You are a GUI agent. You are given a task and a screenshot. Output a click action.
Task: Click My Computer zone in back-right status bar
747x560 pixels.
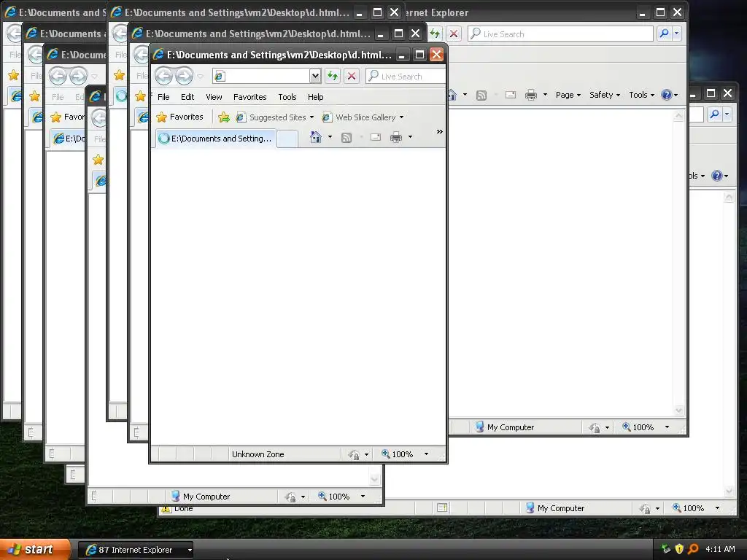505,427
